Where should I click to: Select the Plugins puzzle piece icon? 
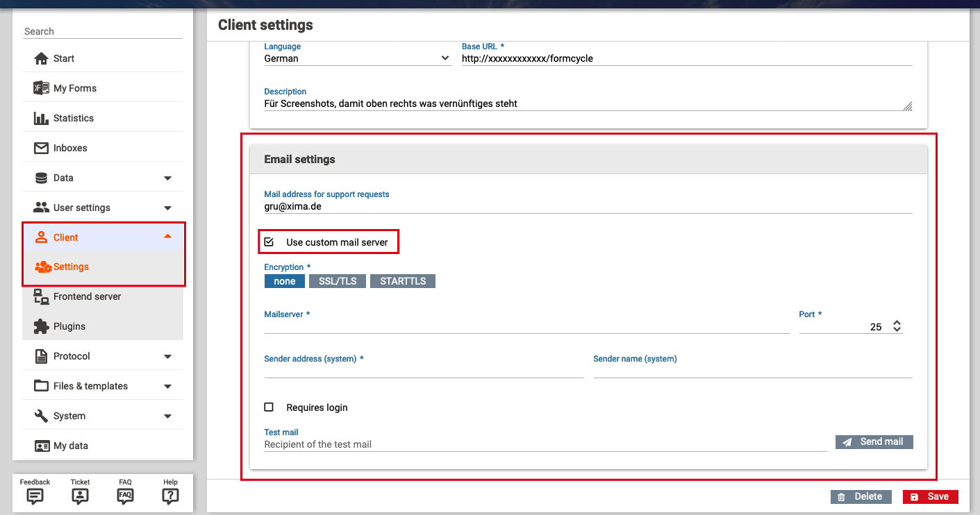(41, 326)
